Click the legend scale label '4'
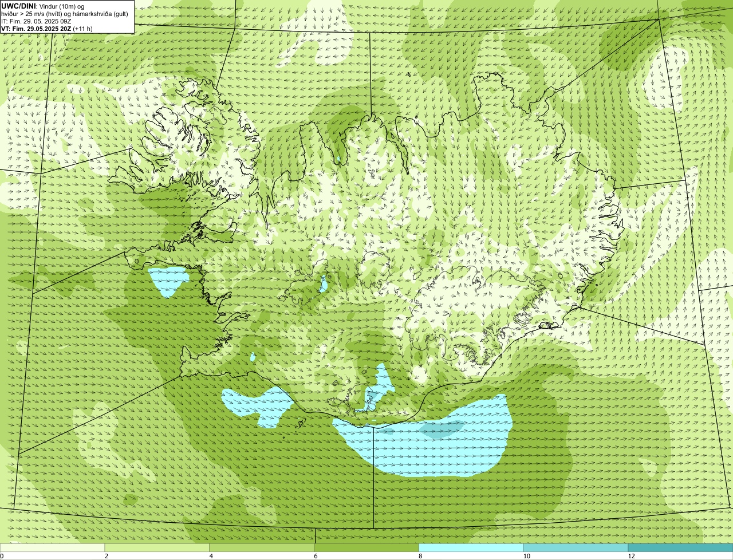This screenshot has width=733, height=560. coord(211,556)
